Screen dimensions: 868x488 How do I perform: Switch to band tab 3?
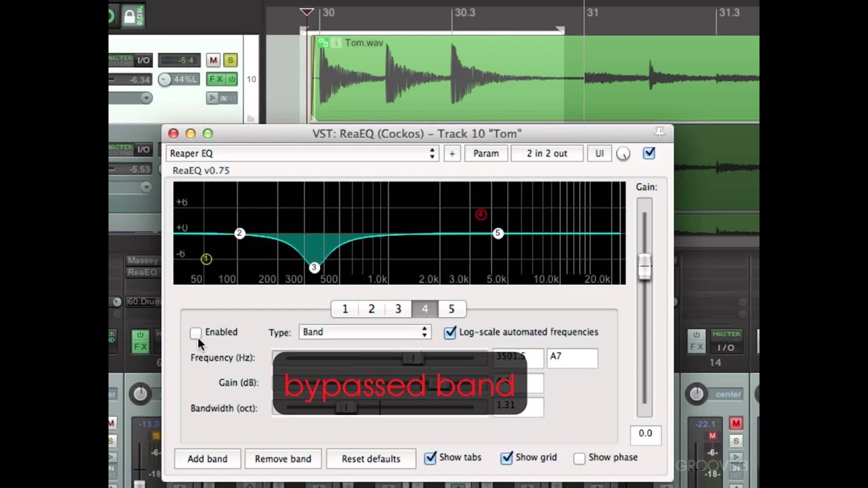click(x=398, y=309)
